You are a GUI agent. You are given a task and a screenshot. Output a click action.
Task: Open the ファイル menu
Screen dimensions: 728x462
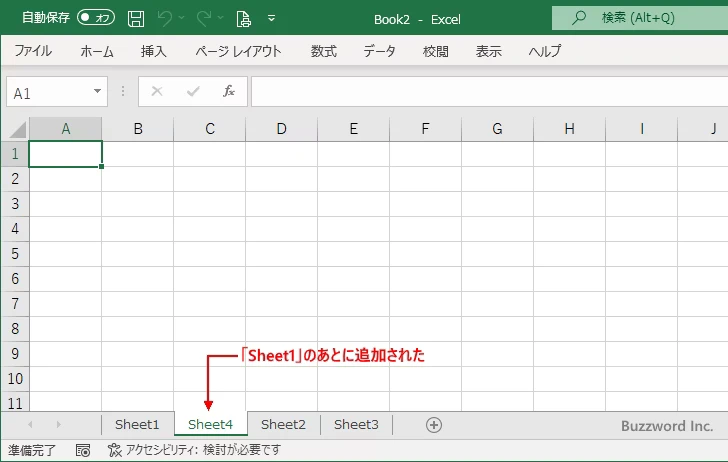pos(33,51)
